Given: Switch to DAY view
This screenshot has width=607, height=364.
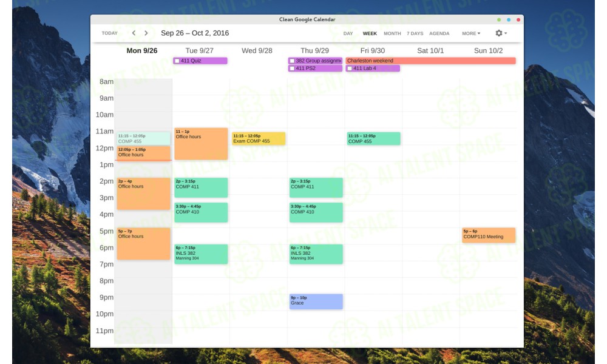Looking at the screenshot, I should coord(348,33).
